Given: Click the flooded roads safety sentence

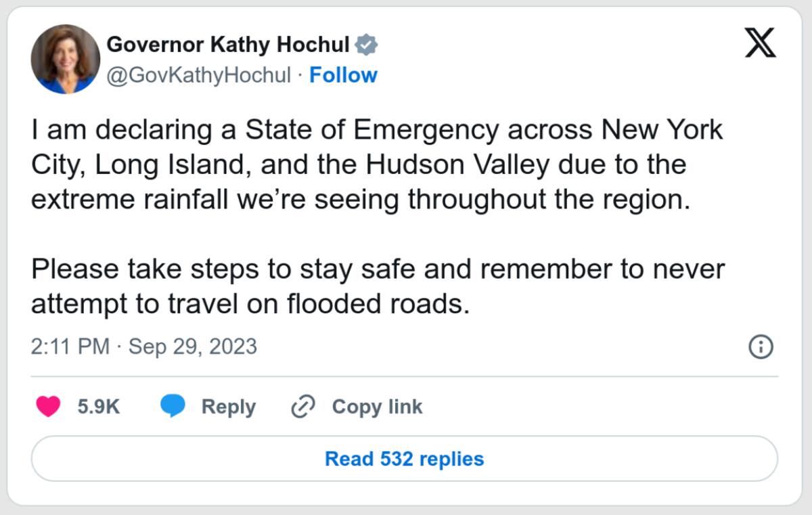Looking at the screenshot, I should click(x=376, y=286).
